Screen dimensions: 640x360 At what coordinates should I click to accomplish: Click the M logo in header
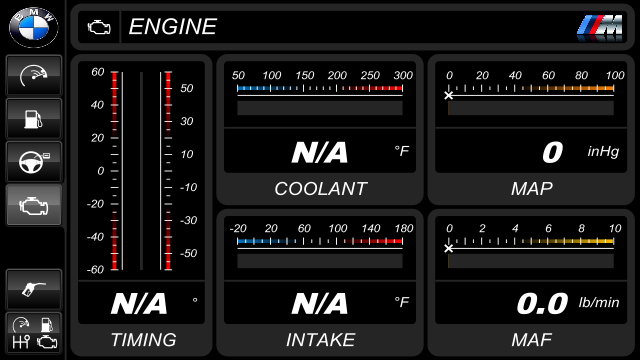point(600,28)
